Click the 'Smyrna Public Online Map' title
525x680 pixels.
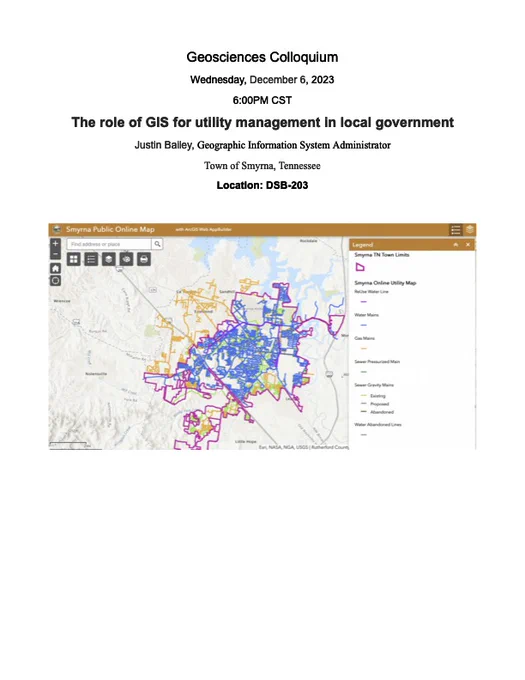[x=110, y=229]
